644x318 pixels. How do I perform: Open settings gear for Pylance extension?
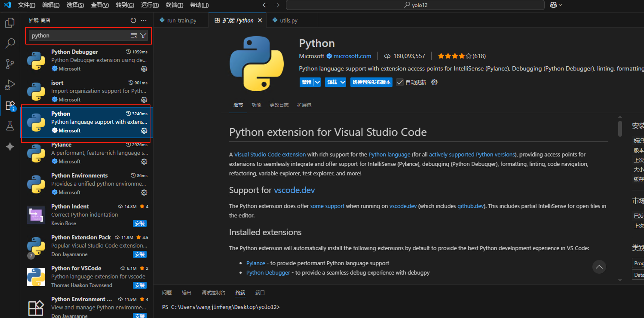coord(144,161)
